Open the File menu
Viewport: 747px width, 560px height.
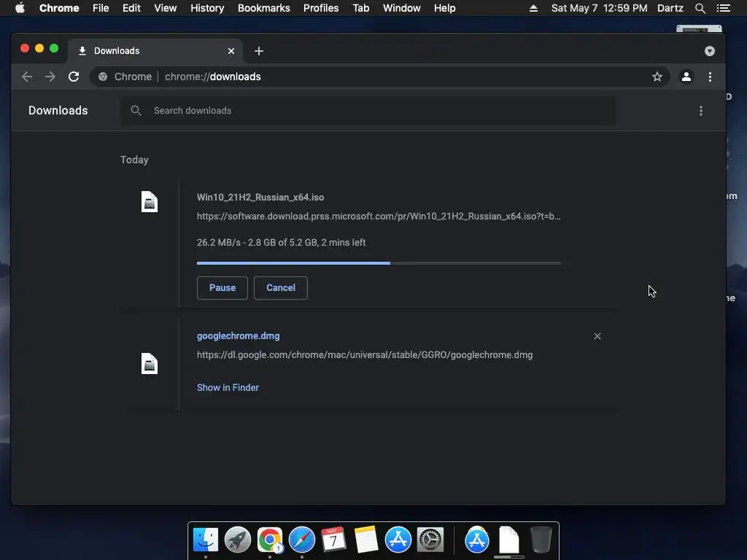[101, 8]
